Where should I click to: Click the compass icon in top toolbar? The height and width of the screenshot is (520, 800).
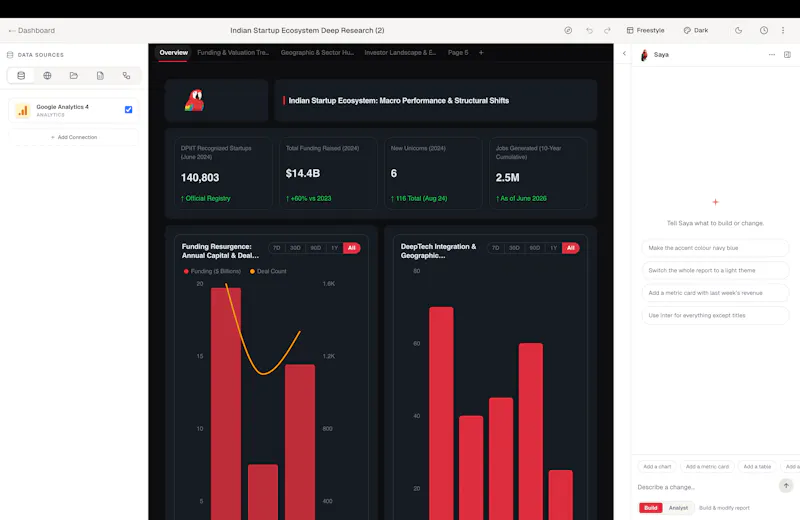(x=568, y=31)
